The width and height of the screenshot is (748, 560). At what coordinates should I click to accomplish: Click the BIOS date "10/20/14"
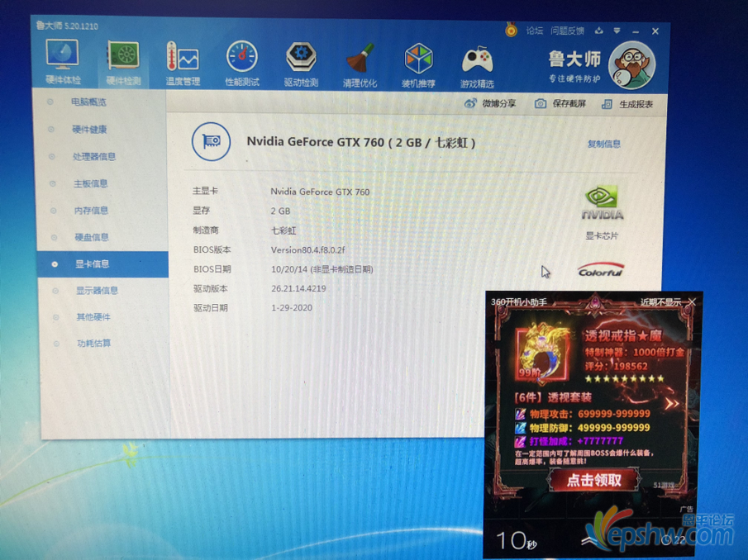tap(290, 269)
